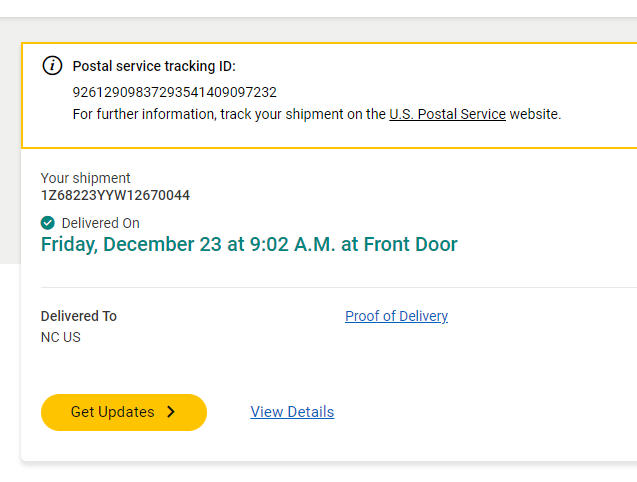Click the 'at Front Door' delivery location text
Image resolution: width=637 pixels, height=482 pixels.
(x=399, y=244)
